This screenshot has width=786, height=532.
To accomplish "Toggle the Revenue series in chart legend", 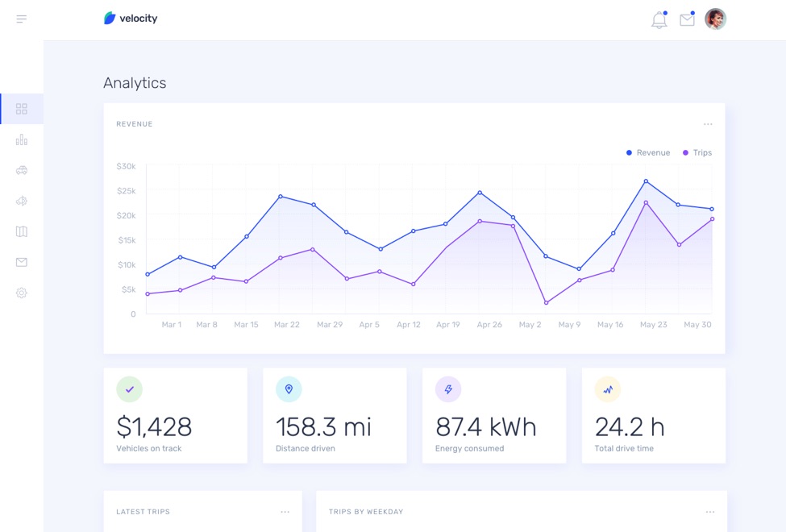I will 648,152.
